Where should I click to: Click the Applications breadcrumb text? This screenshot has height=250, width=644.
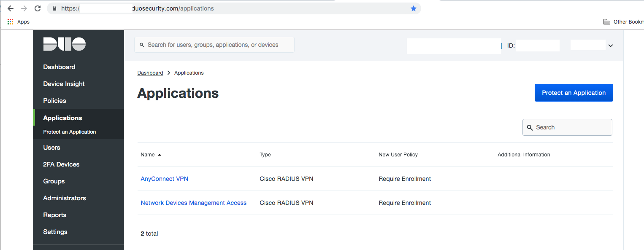click(x=189, y=73)
